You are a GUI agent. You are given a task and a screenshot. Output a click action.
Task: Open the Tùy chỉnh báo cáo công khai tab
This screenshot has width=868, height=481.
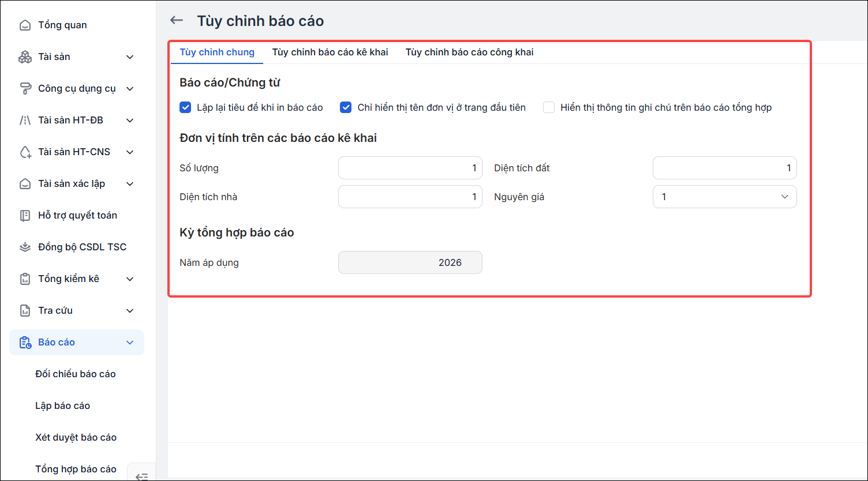(469, 52)
